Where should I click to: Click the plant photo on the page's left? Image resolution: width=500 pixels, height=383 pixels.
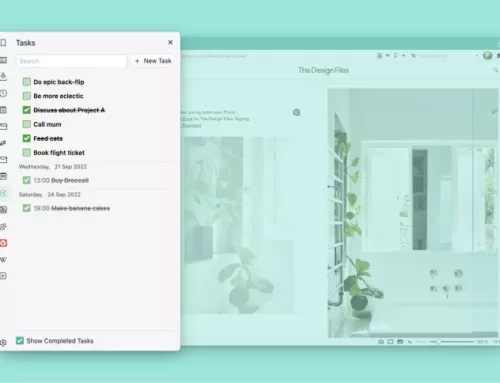238,225
